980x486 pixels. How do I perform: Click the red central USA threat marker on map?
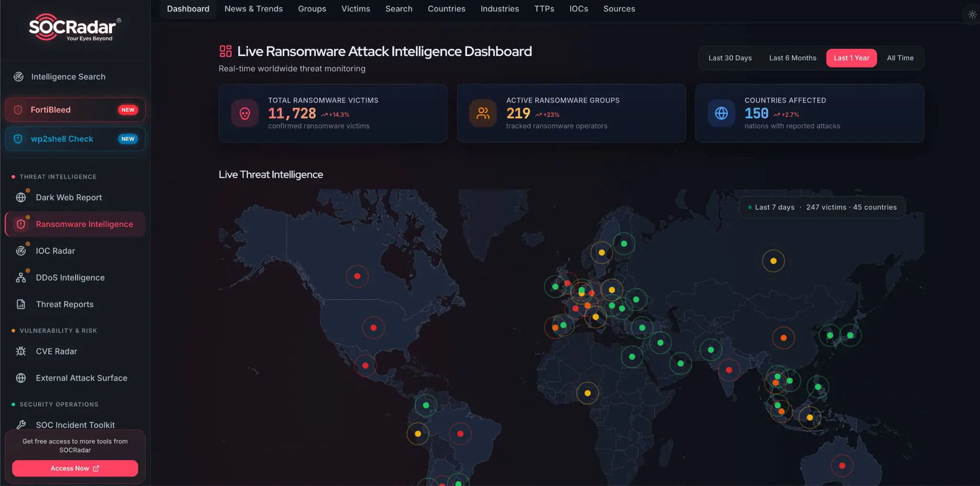coord(373,328)
